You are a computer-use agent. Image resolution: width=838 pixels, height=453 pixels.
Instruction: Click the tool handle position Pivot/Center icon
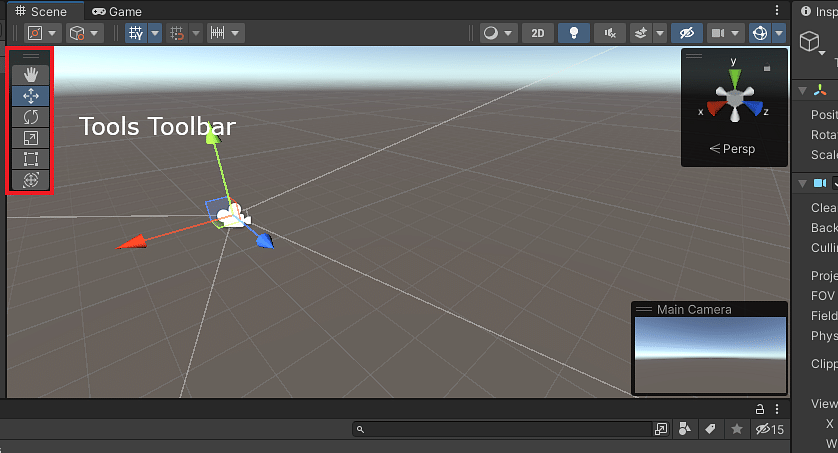pos(35,33)
